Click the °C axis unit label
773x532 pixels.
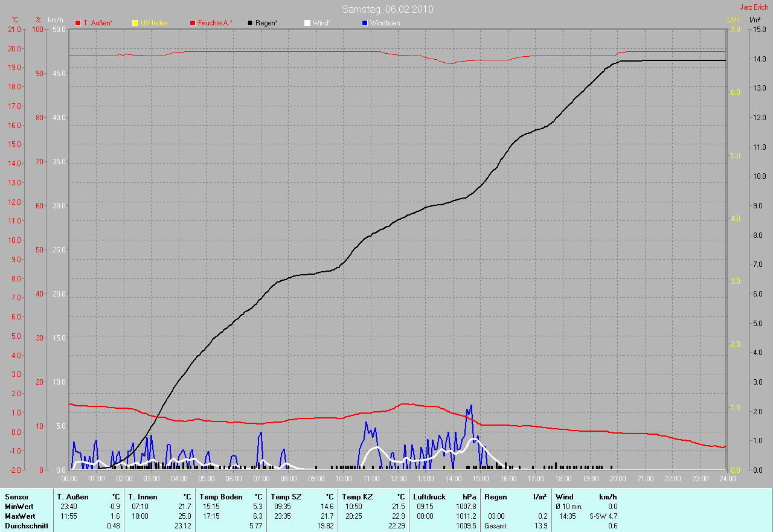coord(15,20)
